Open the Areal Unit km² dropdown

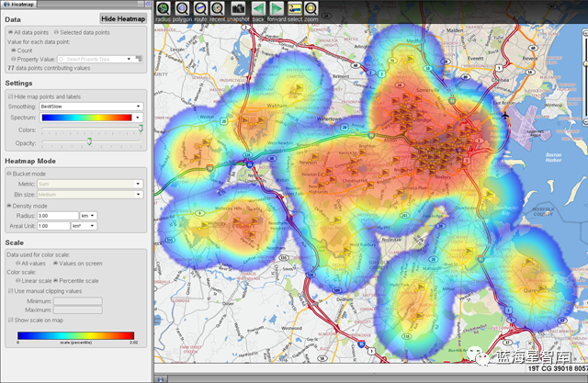84,226
